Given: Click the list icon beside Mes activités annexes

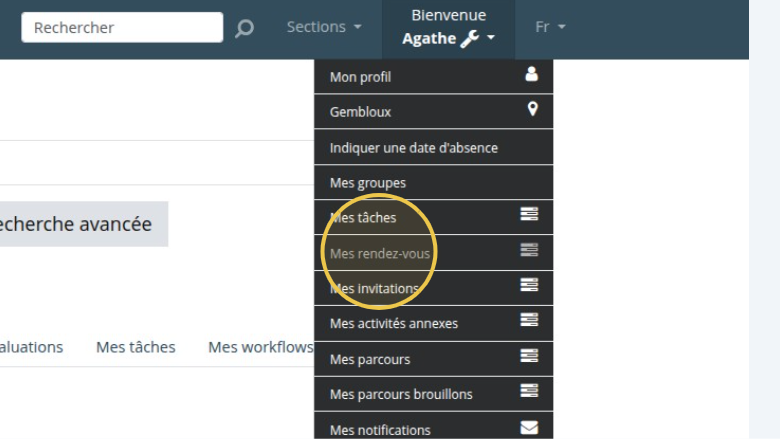Looking at the screenshot, I should [529, 321].
